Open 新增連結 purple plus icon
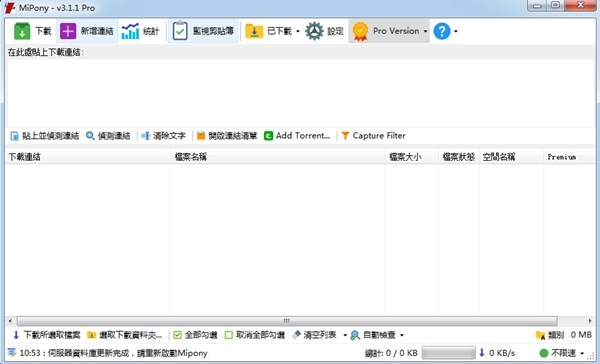The image size is (600, 364). pyautogui.click(x=68, y=31)
